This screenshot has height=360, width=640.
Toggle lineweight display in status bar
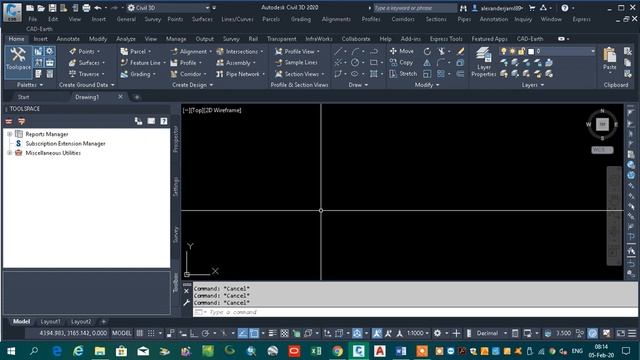click(x=273, y=333)
